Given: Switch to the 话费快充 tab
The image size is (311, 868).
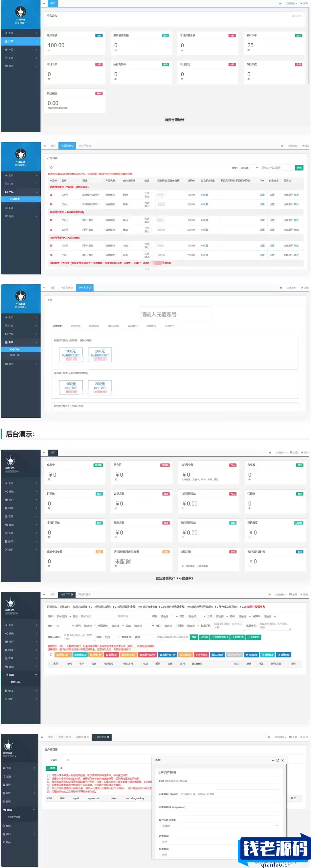Looking at the screenshot, I should click(76, 326).
